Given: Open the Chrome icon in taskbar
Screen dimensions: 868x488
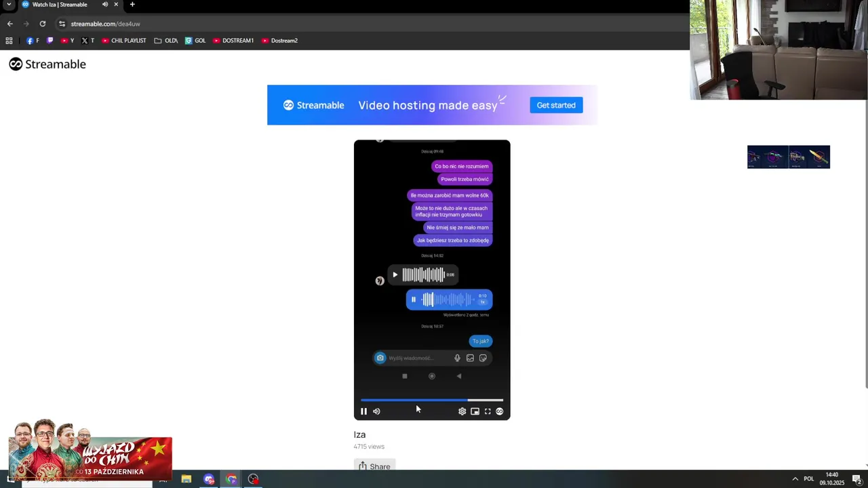Looking at the screenshot, I should coord(231,479).
